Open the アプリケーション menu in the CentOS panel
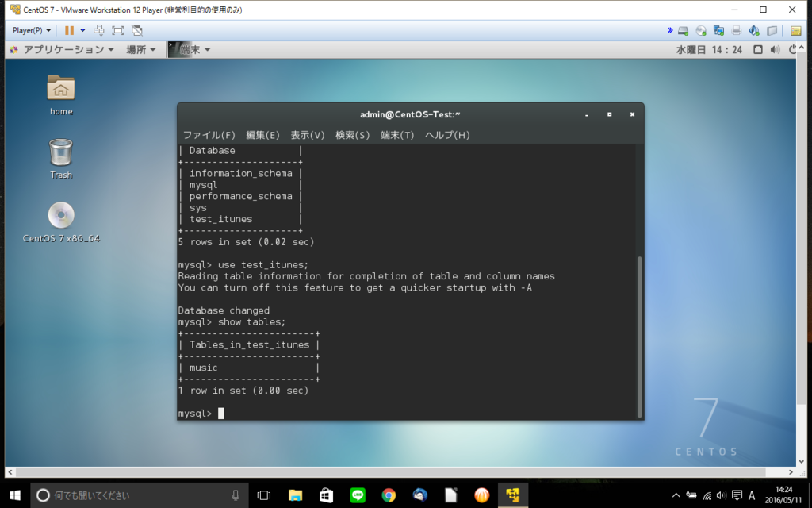Viewport: 812px width, 508px height. click(62, 50)
